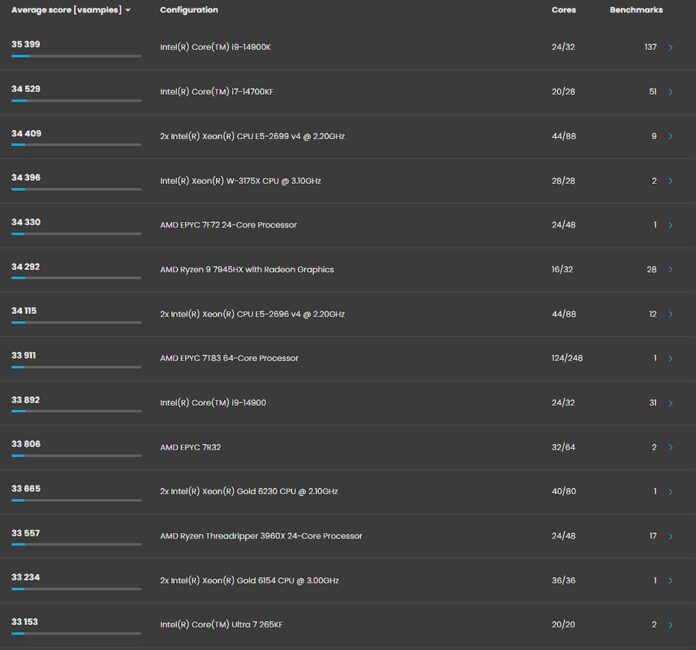Expand the Xeon Gold 6230 row chevron
The height and width of the screenshot is (650, 696).
tap(670, 492)
